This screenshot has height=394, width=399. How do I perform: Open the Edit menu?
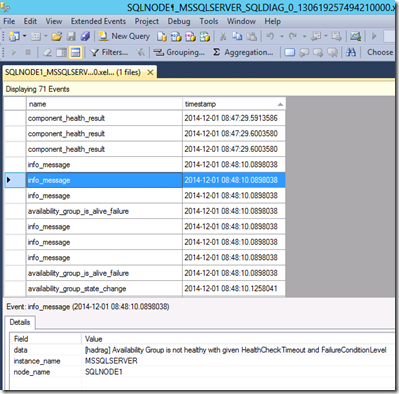click(x=30, y=21)
